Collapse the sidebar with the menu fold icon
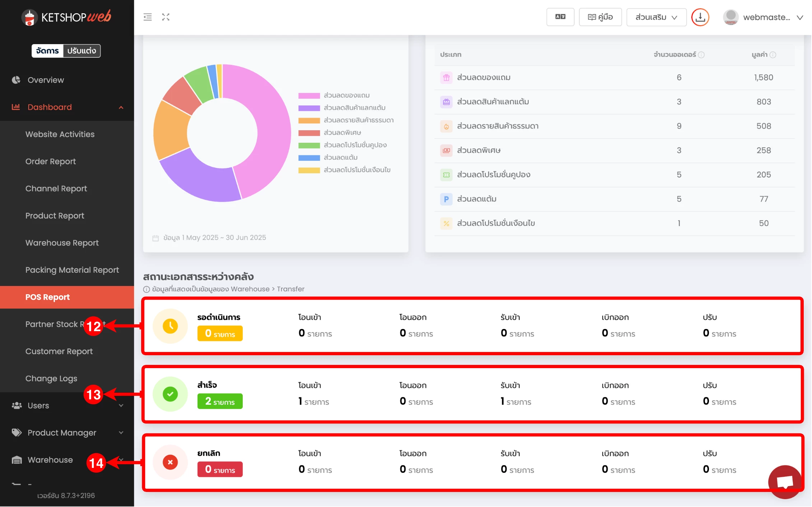The height and width of the screenshot is (507, 812). pos(148,17)
